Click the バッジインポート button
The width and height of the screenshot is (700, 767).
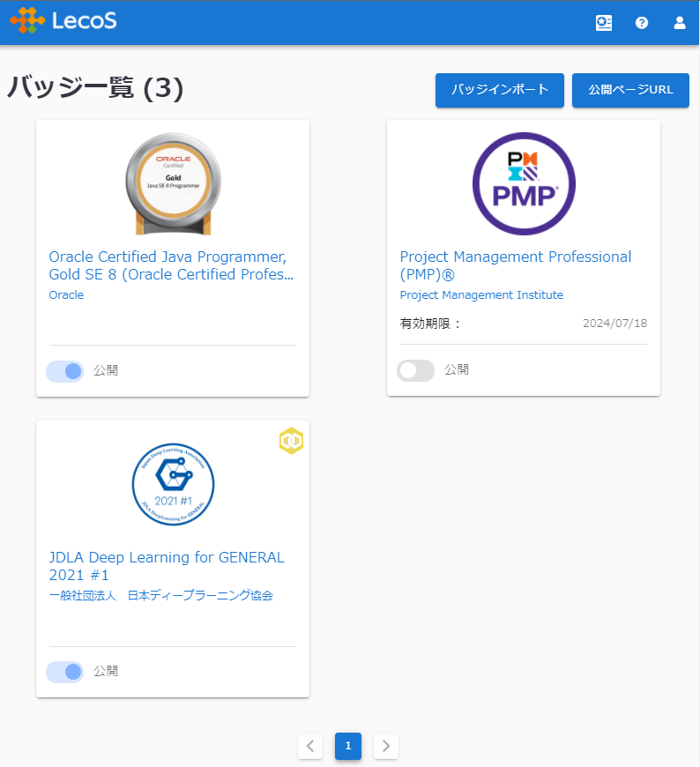click(500, 90)
